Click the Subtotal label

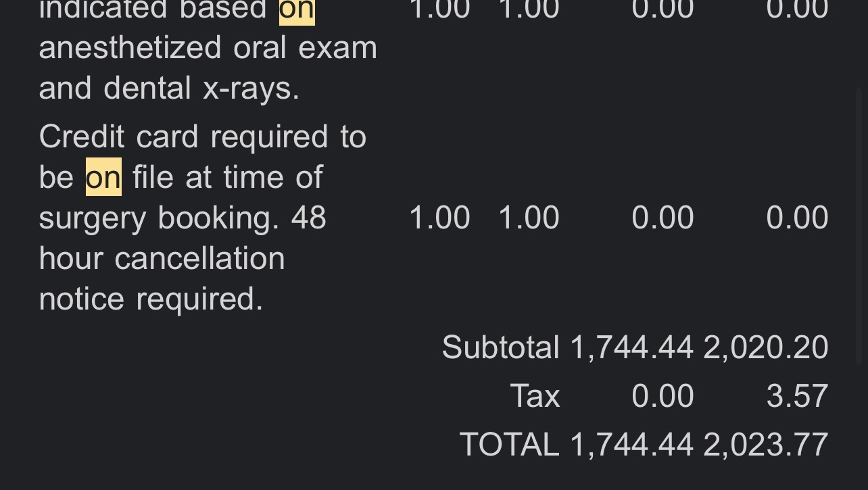500,347
